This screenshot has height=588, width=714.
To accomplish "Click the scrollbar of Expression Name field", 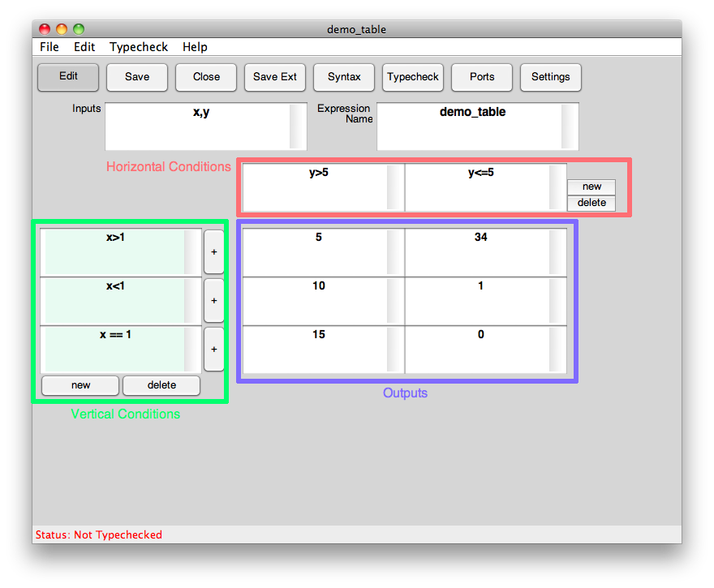I will coord(570,126).
